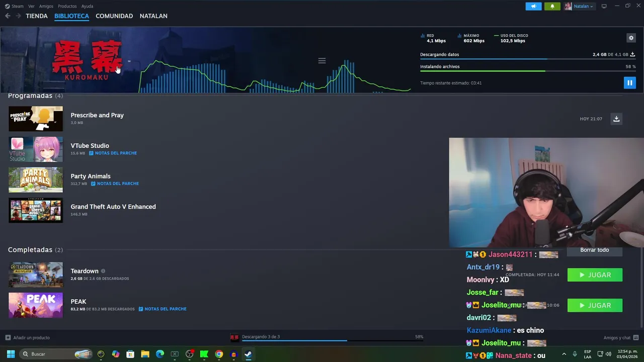
Task: Pause the Kuromaku download
Action: pyautogui.click(x=629, y=82)
